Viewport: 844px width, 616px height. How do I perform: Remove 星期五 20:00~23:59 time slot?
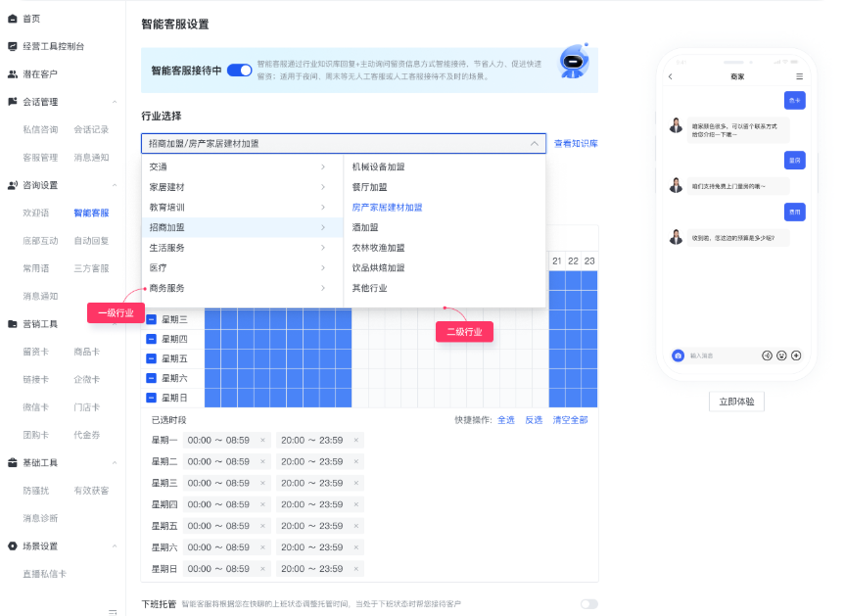tap(355, 526)
